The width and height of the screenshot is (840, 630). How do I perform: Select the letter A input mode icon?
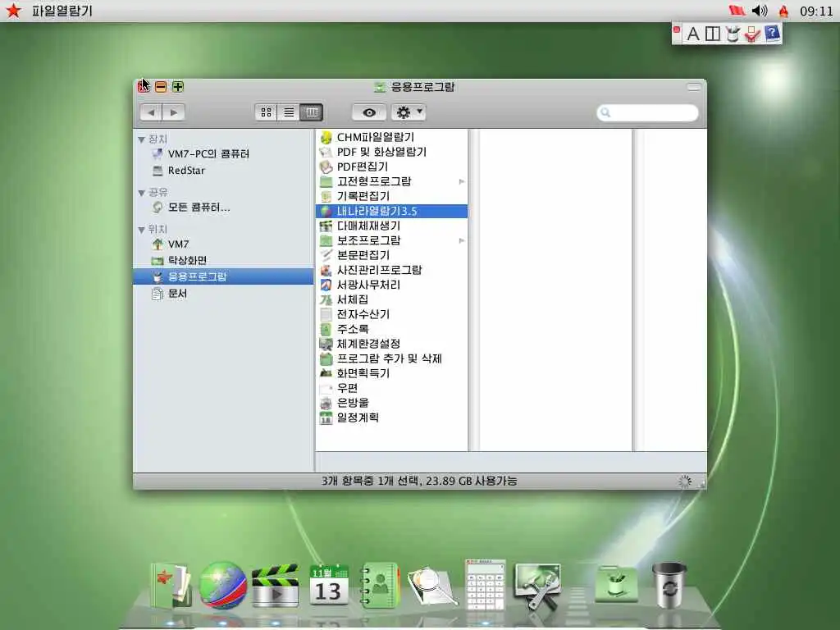point(692,34)
